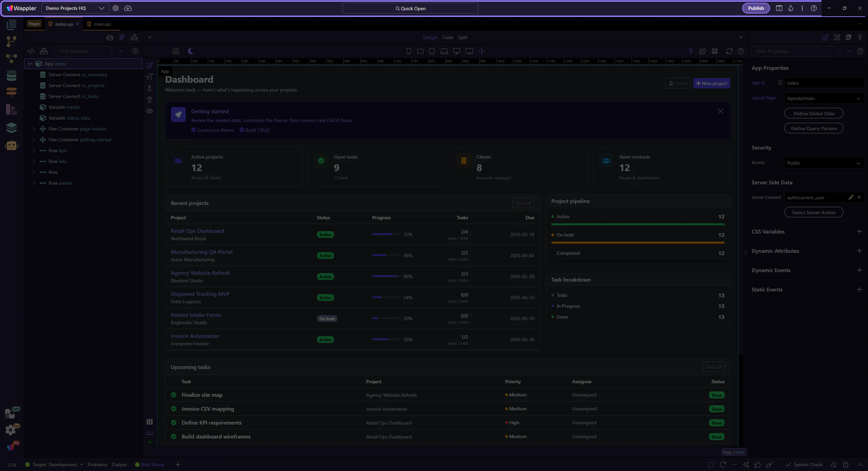868x471 pixels.
Task: Toggle the code view icon in the App Structure panel
Action: [x=31, y=51]
